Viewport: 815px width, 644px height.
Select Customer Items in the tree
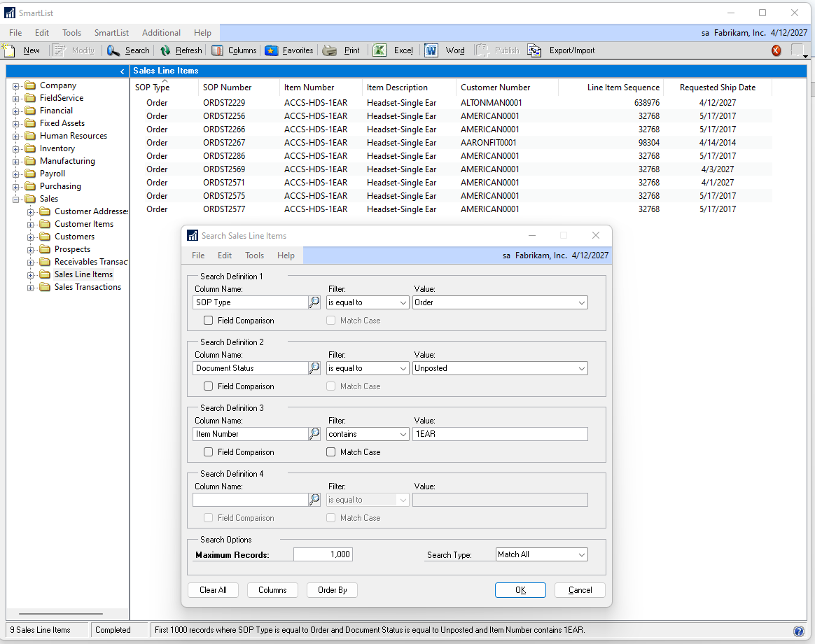tap(84, 224)
